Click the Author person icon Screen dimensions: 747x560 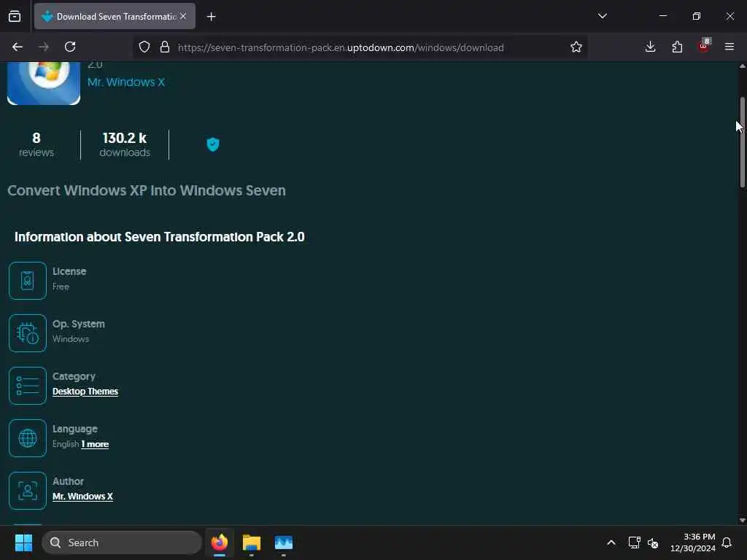pyautogui.click(x=28, y=491)
